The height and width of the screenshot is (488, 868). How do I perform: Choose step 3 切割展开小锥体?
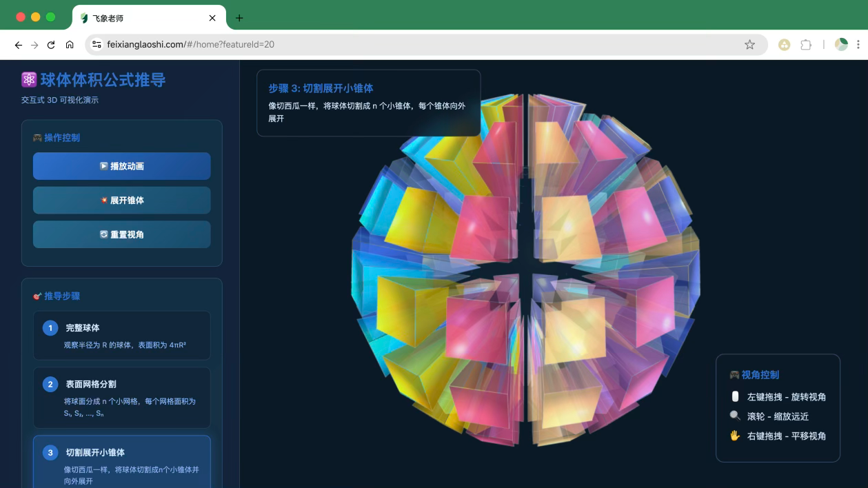tap(121, 461)
